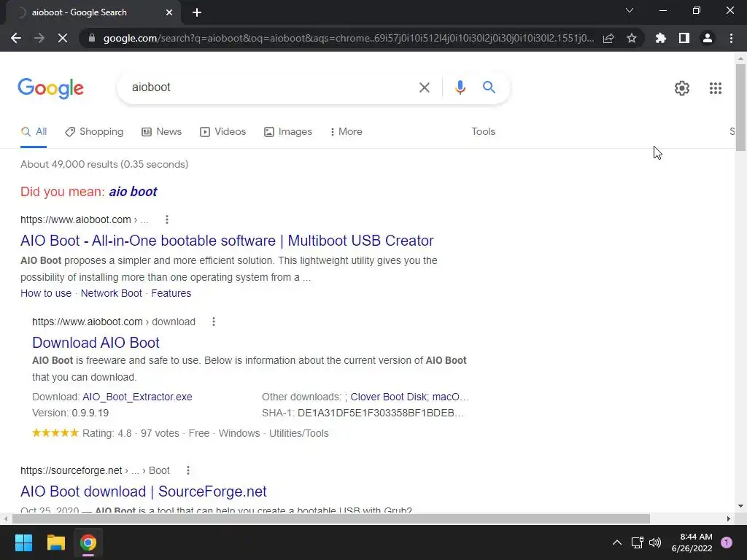Viewport: 747px width, 560px height.
Task: Click the scrollbar down arrow
Action: pyautogui.click(x=740, y=506)
